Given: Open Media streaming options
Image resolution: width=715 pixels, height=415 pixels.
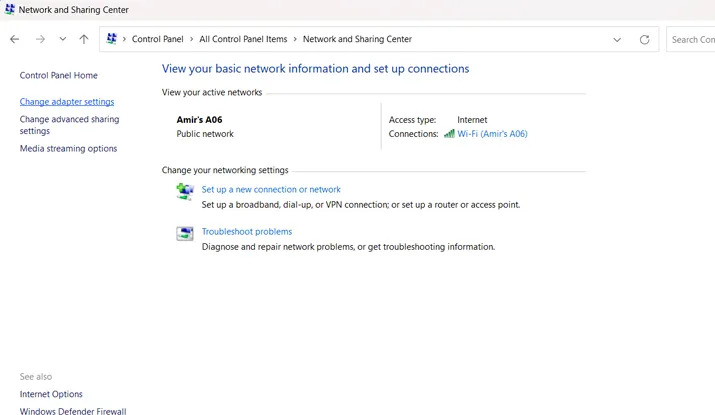Looking at the screenshot, I should click(68, 149).
